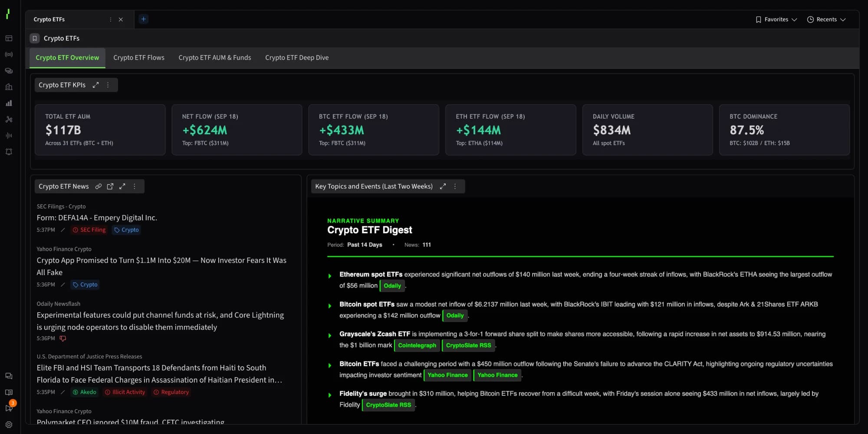Click the Regulatory tag
The height and width of the screenshot is (434, 868).
pyautogui.click(x=171, y=392)
